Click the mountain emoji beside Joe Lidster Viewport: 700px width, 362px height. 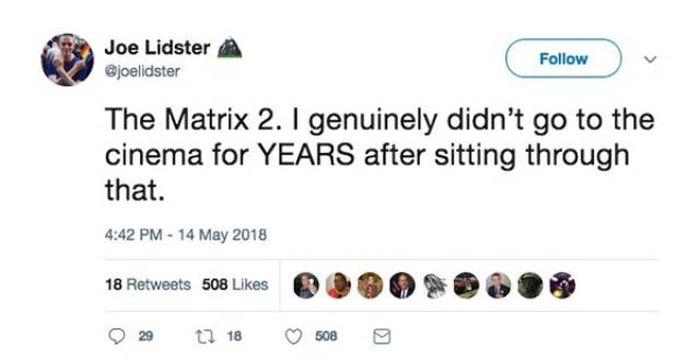pos(229,47)
